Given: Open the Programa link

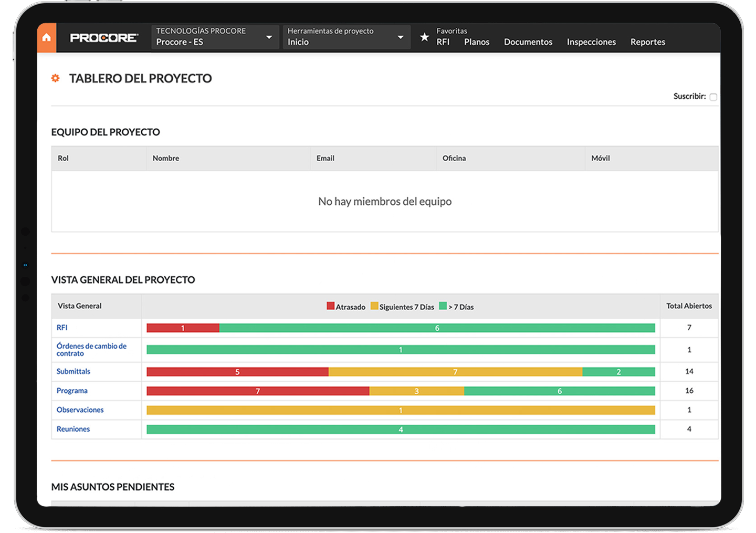Looking at the screenshot, I should tap(72, 391).
